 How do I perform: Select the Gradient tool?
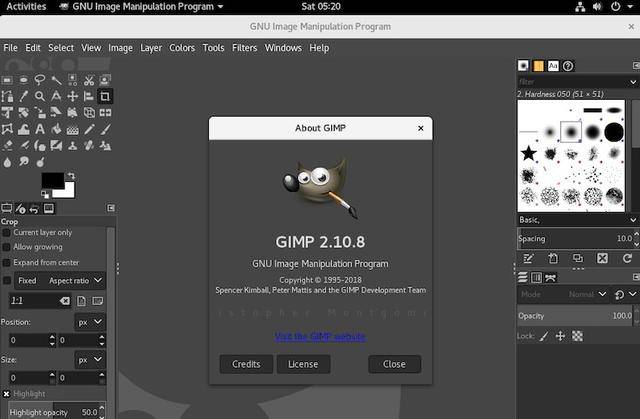click(x=73, y=129)
